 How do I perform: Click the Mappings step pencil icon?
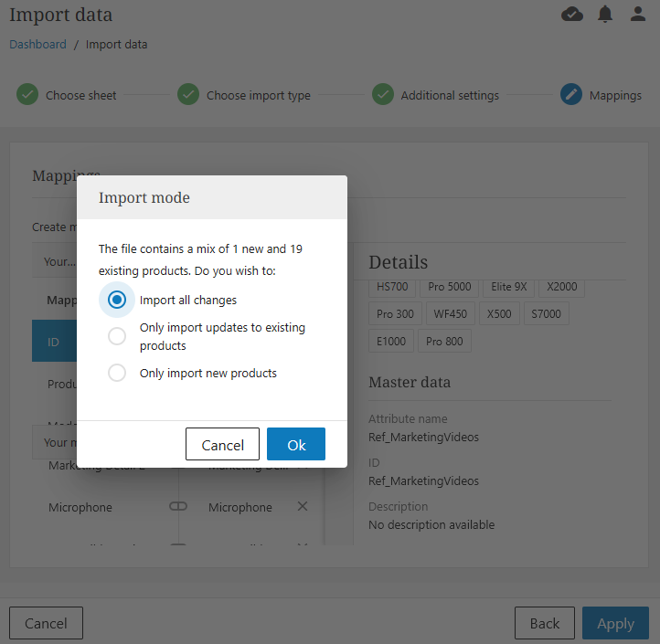pos(571,95)
